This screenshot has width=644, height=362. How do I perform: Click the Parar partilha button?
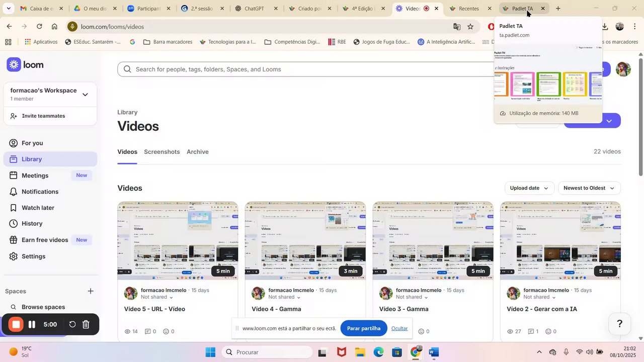click(364, 328)
